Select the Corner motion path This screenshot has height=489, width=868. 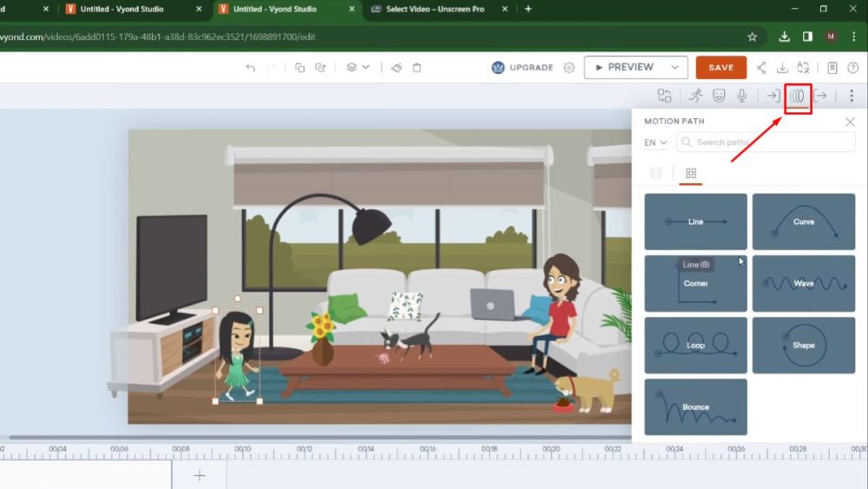[x=695, y=283]
